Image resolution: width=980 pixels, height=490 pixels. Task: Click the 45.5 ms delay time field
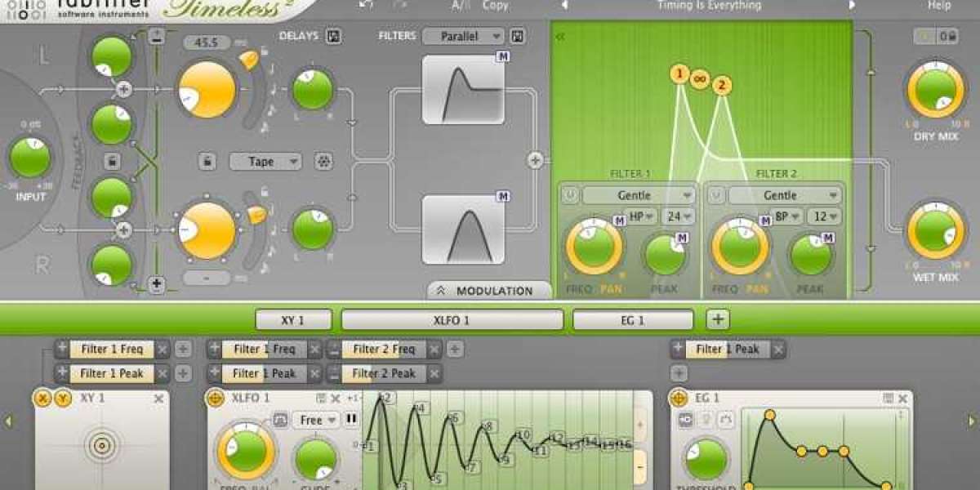[x=207, y=42]
